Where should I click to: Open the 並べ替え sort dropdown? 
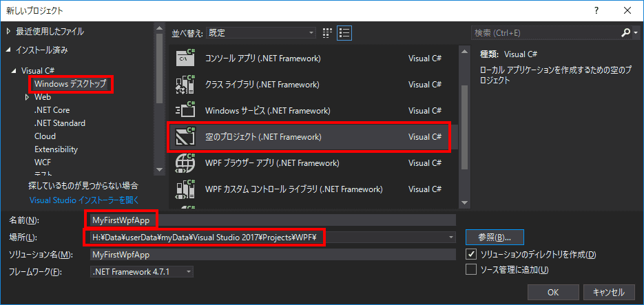coord(260,33)
